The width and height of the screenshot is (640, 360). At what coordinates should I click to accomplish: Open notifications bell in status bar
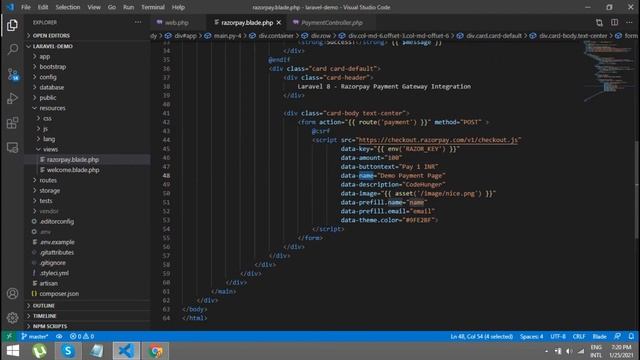[x=631, y=336]
